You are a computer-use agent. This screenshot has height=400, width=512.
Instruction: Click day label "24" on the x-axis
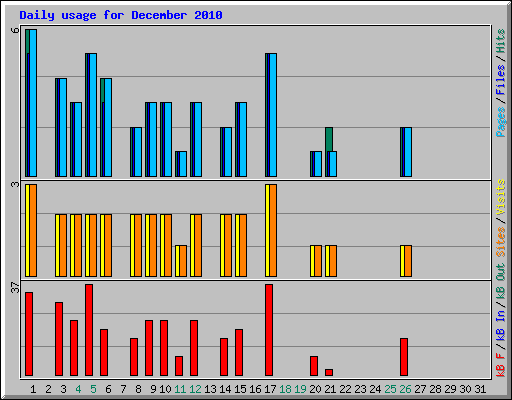pyautogui.click(x=375, y=389)
